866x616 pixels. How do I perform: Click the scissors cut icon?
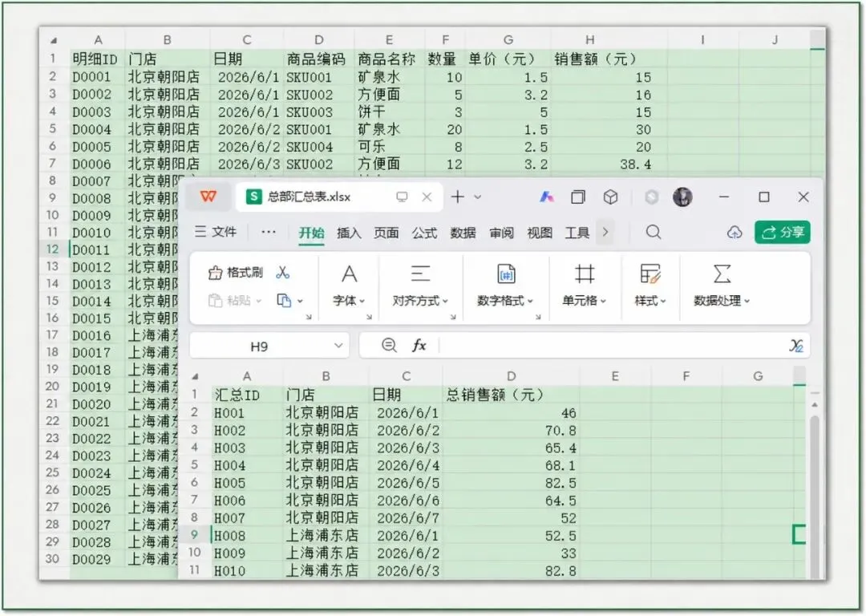coord(283,273)
